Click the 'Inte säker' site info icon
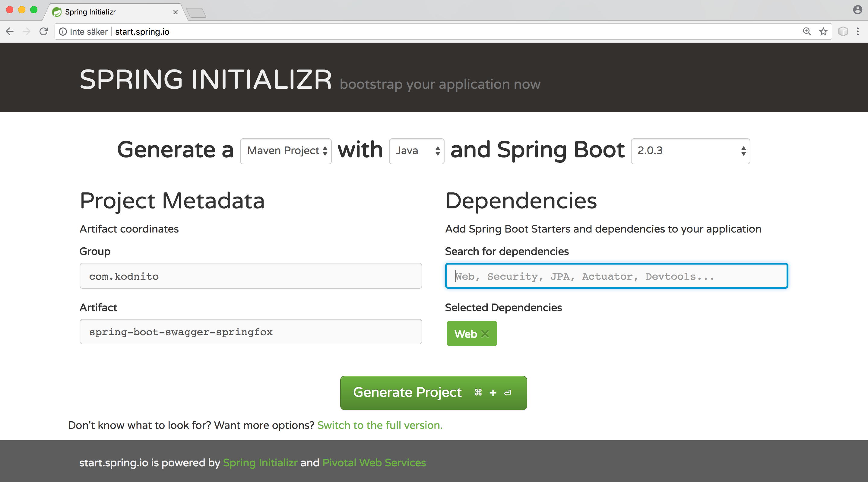The height and width of the screenshot is (482, 868). coord(64,31)
